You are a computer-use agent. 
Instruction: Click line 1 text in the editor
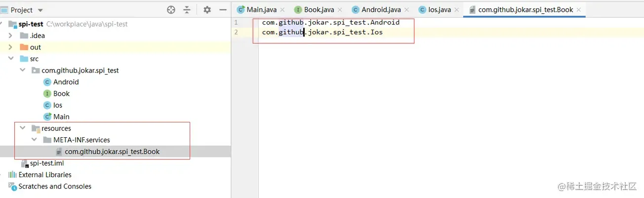[330, 22]
